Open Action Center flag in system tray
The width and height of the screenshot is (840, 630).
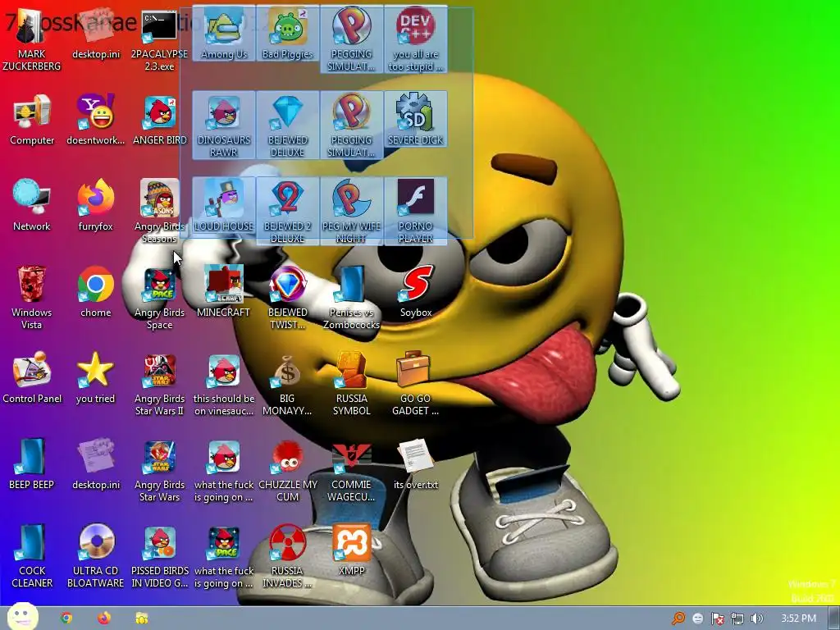tap(717, 619)
